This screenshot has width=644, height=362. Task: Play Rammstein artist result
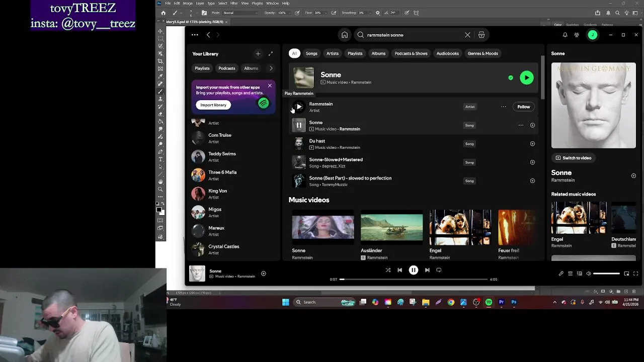click(x=299, y=107)
